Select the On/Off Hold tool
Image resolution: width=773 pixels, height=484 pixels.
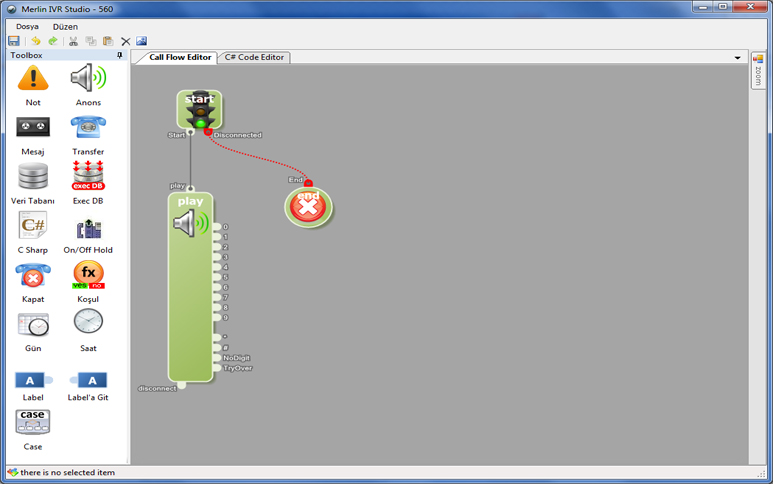coord(88,235)
